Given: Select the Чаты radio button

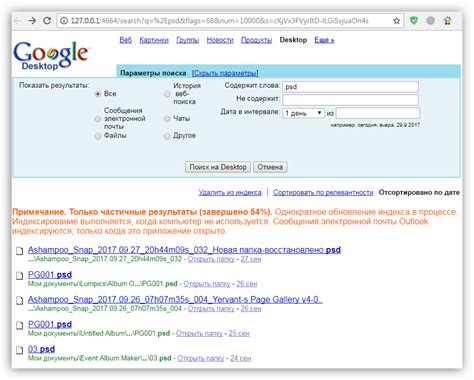Looking at the screenshot, I should [x=167, y=119].
